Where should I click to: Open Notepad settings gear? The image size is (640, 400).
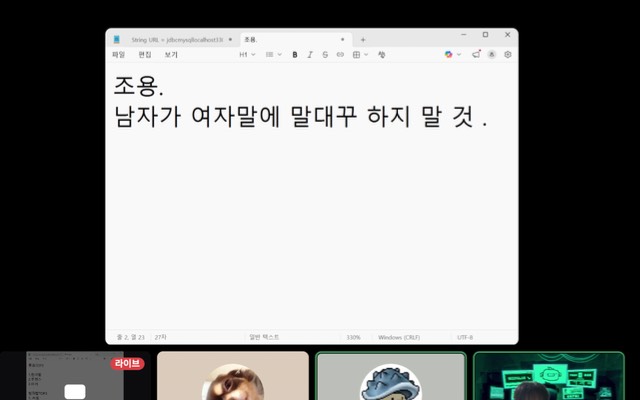508,55
